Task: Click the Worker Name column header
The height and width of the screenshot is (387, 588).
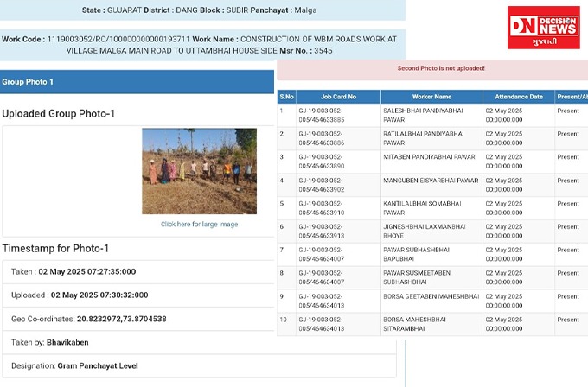Action: click(431, 97)
